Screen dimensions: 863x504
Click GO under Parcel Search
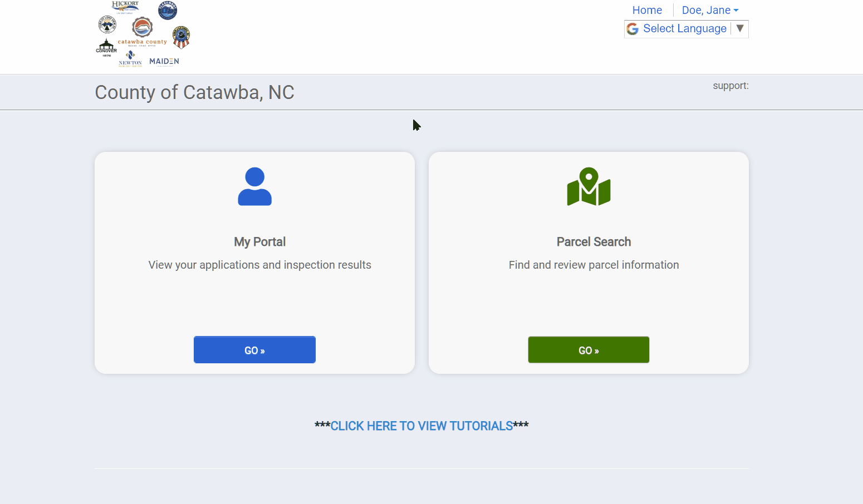coord(589,349)
